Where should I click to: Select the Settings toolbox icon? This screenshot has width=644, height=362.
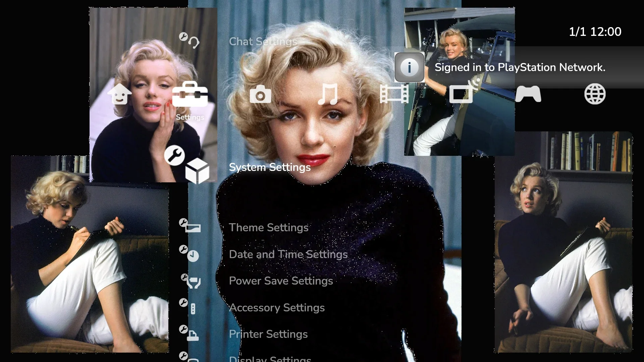190,94
